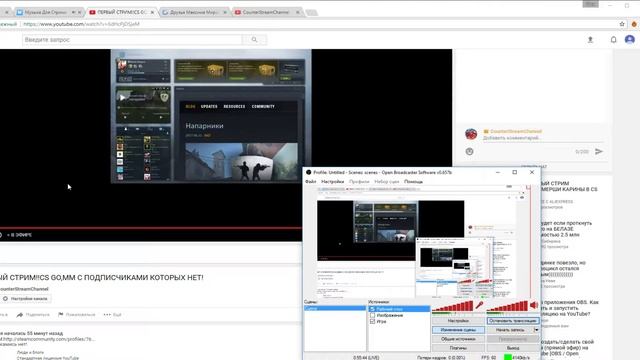Enable the 'Изображение' source checkbox
The width and height of the screenshot is (640, 360).
point(372,315)
